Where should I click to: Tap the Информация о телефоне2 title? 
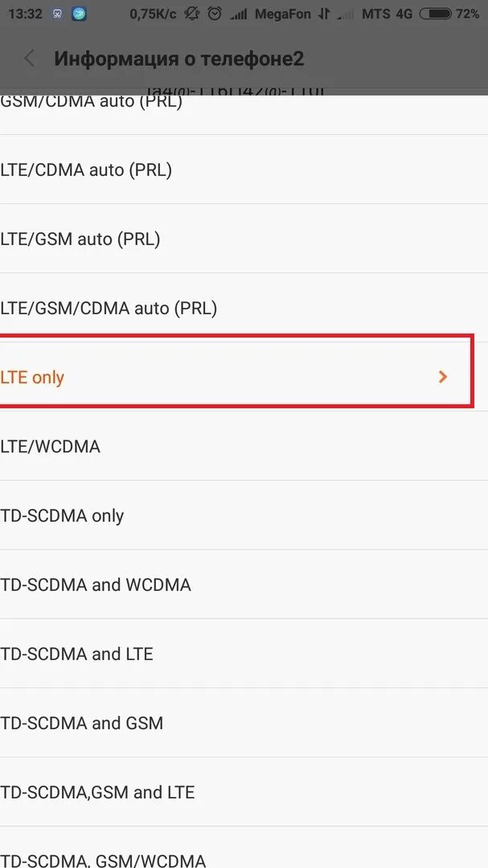pos(178,59)
